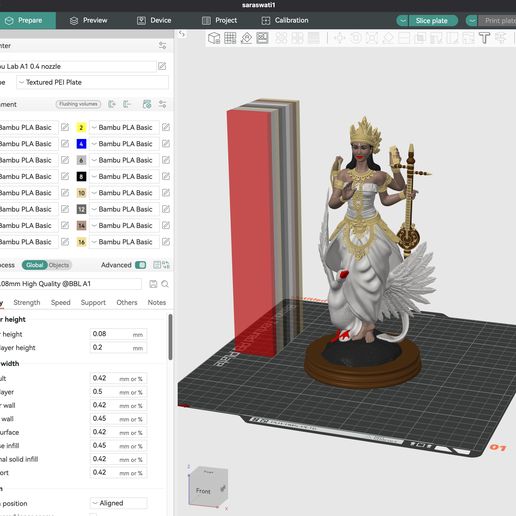Click the Front face of view cube
The height and width of the screenshot is (516, 516).
[203, 491]
